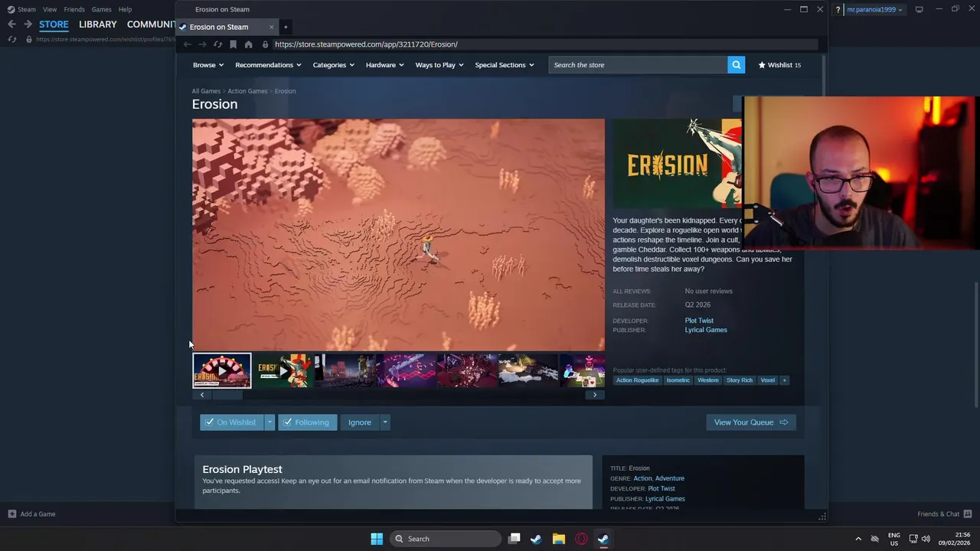Expand the On Wishlist dropdown arrow
Image resolution: width=980 pixels, height=551 pixels.
tap(269, 422)
